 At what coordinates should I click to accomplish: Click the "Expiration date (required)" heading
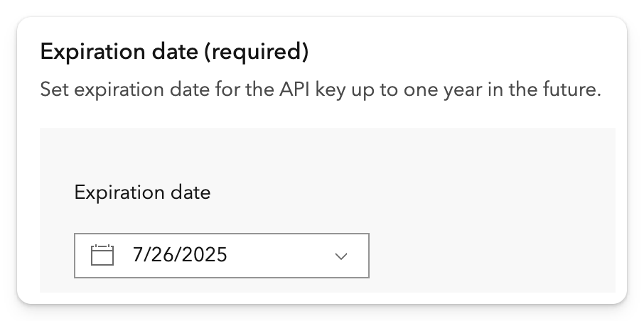coord(174,52)
